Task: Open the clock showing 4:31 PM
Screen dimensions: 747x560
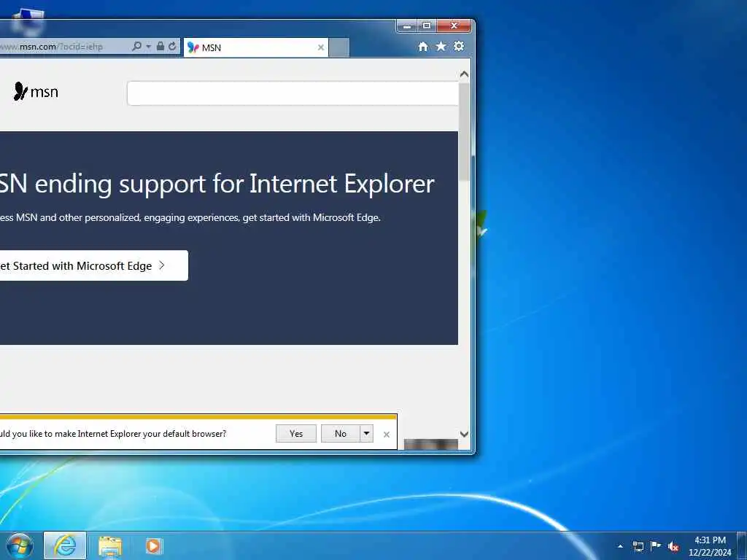Action: point(710,546)
